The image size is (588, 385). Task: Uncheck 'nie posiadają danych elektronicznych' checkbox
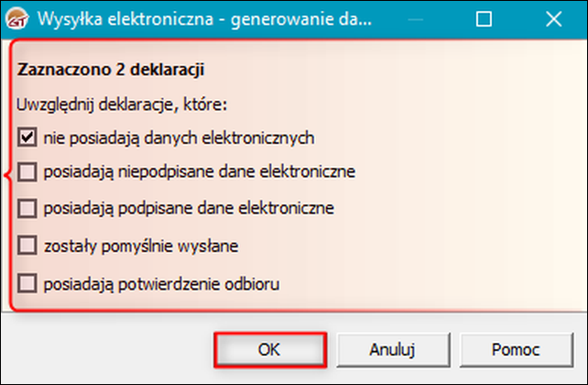pos(27,137)
